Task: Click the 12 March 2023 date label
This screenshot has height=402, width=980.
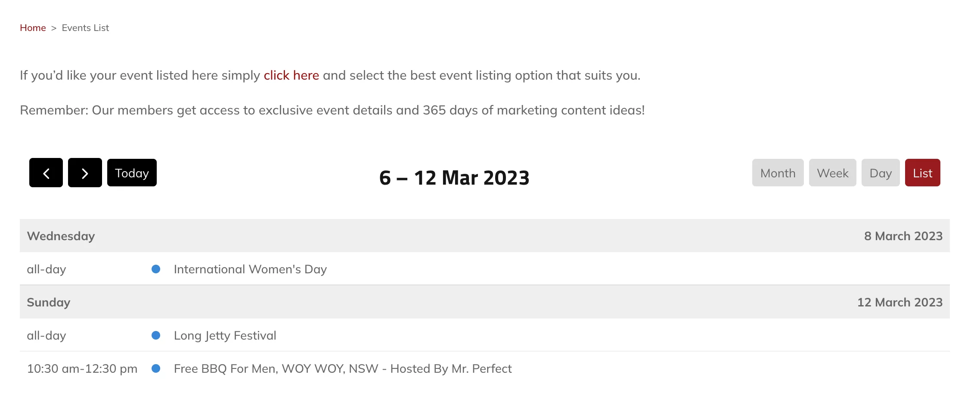Action: 899,303
